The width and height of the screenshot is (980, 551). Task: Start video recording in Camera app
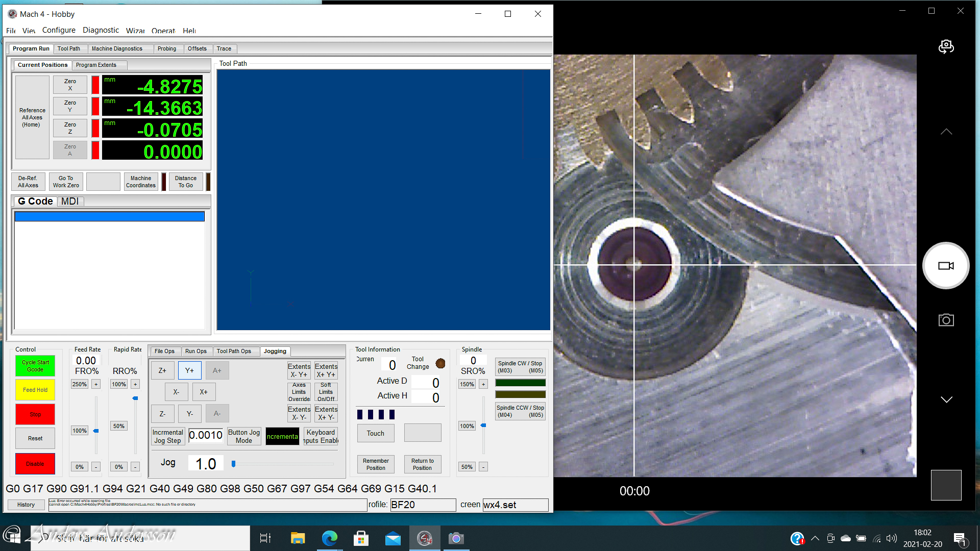(946, 266)
